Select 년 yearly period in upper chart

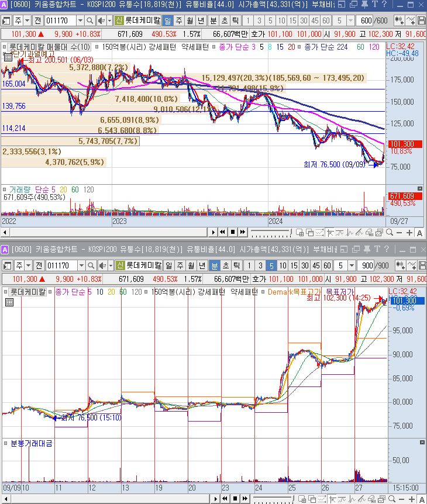click(201, 21)
